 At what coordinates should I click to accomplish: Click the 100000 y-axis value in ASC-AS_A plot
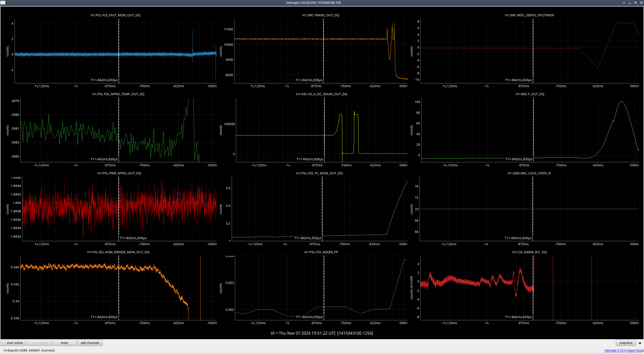229,124
